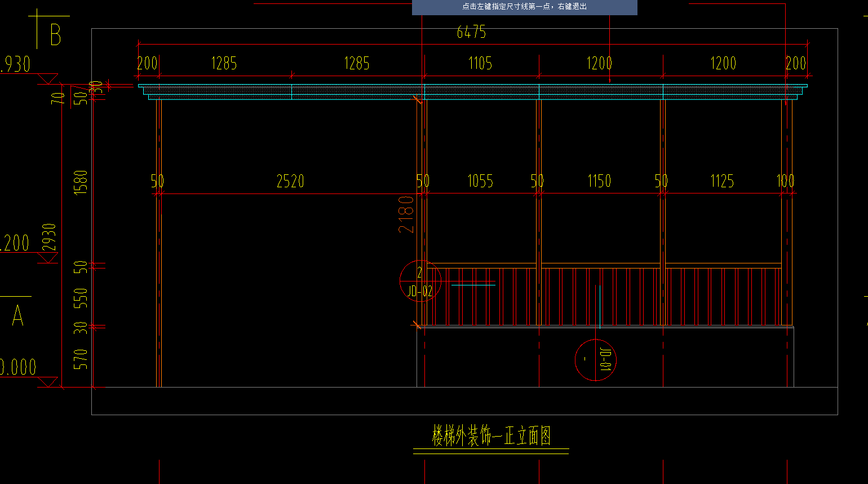Image resolution: width=868 pixels, height=484 pixels.
Task: Click the command prompt banner 点击左键指定尺寸线第一点
Action: tap(524, 7)
